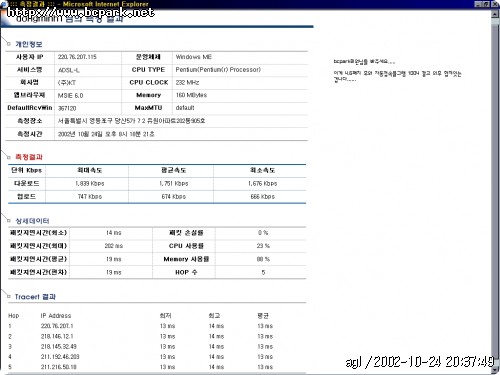The image size is (500, 375).
Task: Select the 88 % Memory usage value
Action: pos(263,259)
